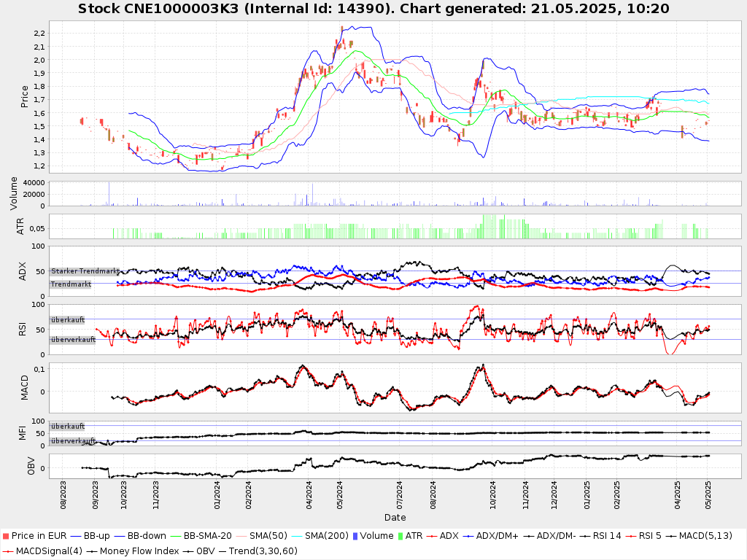This screenshot has width=747, height=560.
Task: Click the green ATR legend square
Action: click(400, 536)
